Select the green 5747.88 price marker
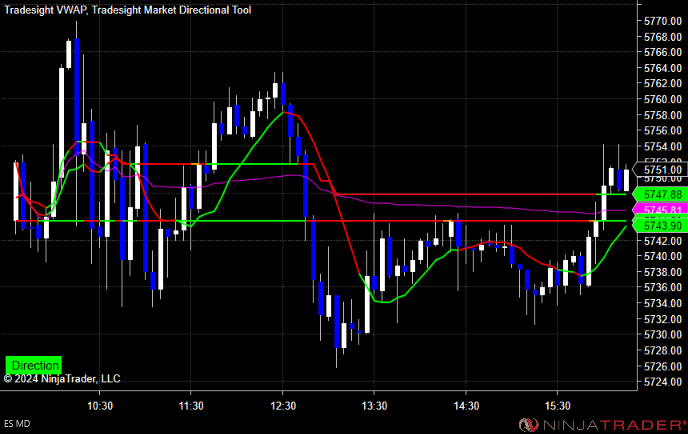This screenshot has width=688, height=434. 660,194
